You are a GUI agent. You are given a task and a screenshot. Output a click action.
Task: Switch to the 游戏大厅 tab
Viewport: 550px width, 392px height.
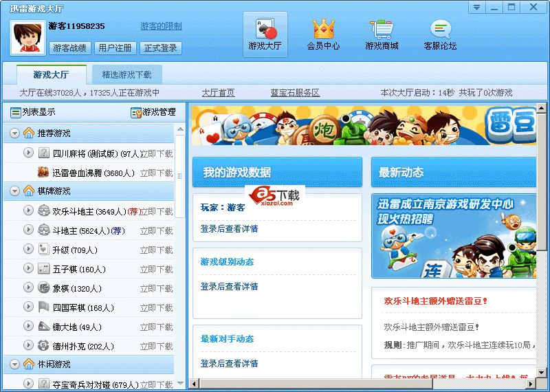tap(51, 74)
